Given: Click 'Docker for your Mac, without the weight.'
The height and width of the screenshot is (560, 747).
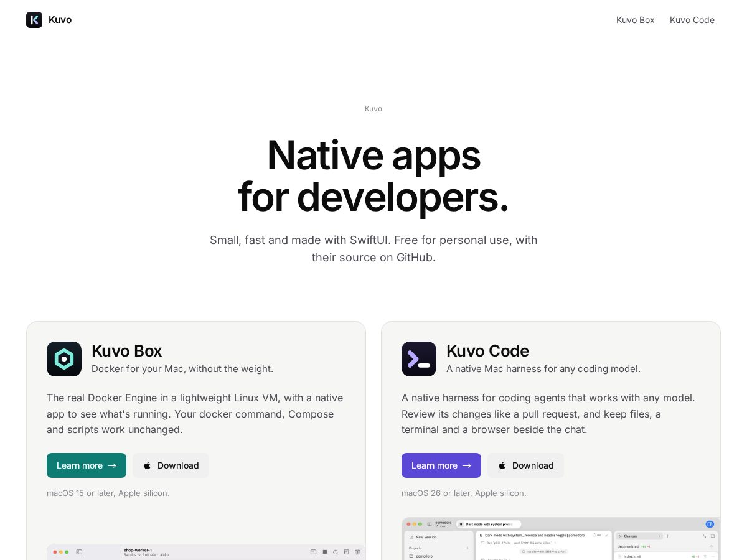Looking at the screenshot, I should (182, 368).
